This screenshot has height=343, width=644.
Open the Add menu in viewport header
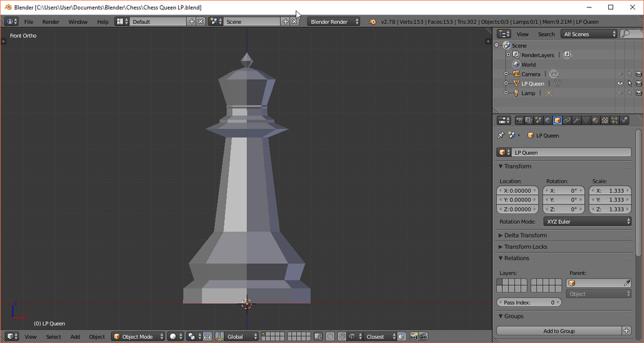point(75,336)
